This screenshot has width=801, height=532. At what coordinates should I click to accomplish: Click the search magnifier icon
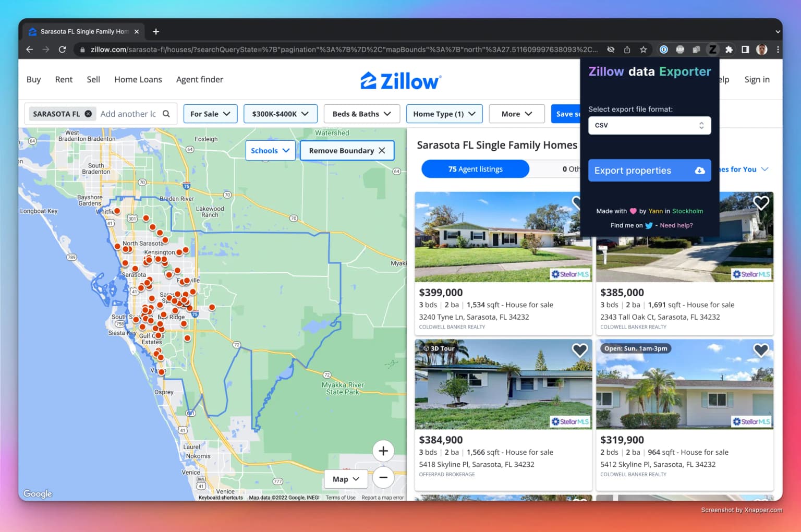[166, 114]
